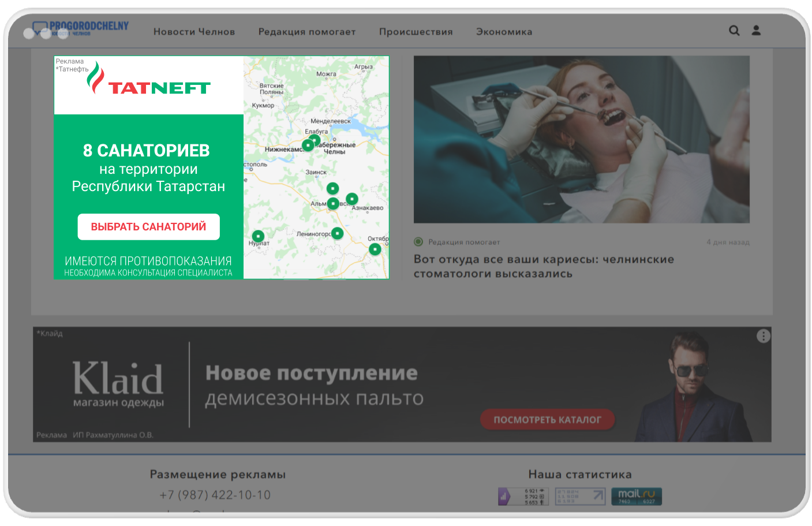This screenshot has width=812, height=526.
Task: Click the 4 дня назад timestamp
Action: (x=728, y=242)
